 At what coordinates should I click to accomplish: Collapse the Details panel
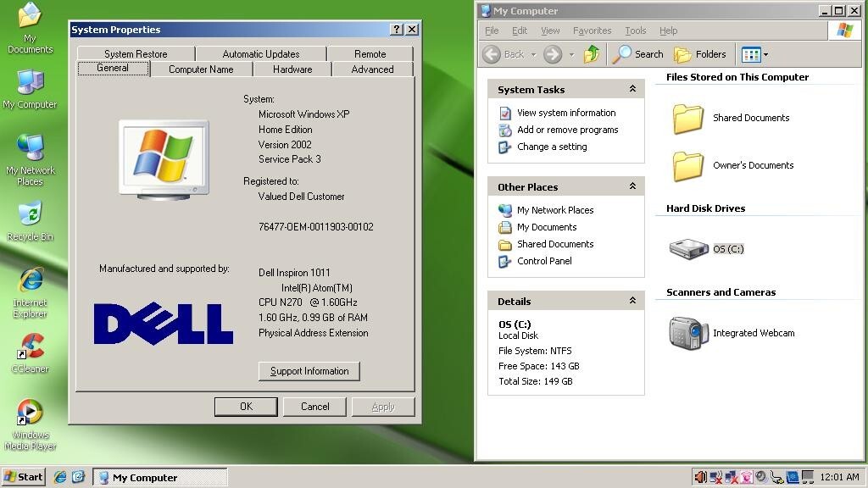tap(632, 301)
